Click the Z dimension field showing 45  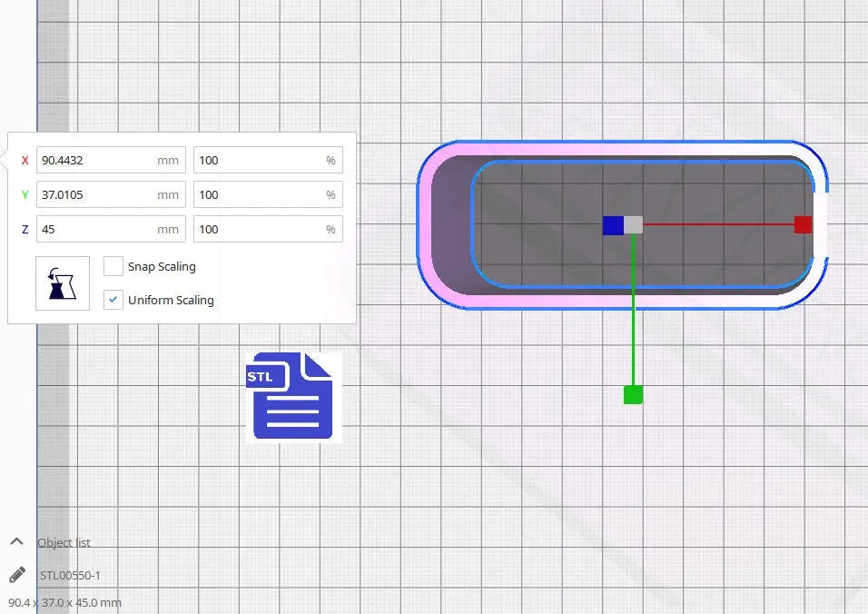point(95,230)
